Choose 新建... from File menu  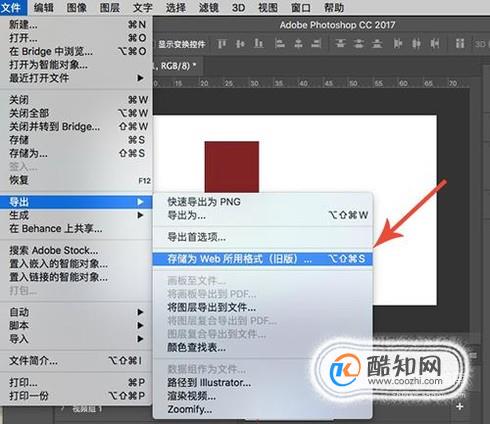[76, 25]
